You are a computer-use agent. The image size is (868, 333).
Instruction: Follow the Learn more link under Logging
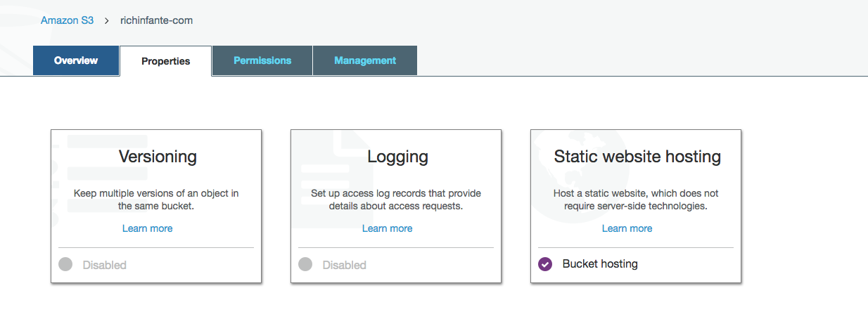(x=387, y=228)
